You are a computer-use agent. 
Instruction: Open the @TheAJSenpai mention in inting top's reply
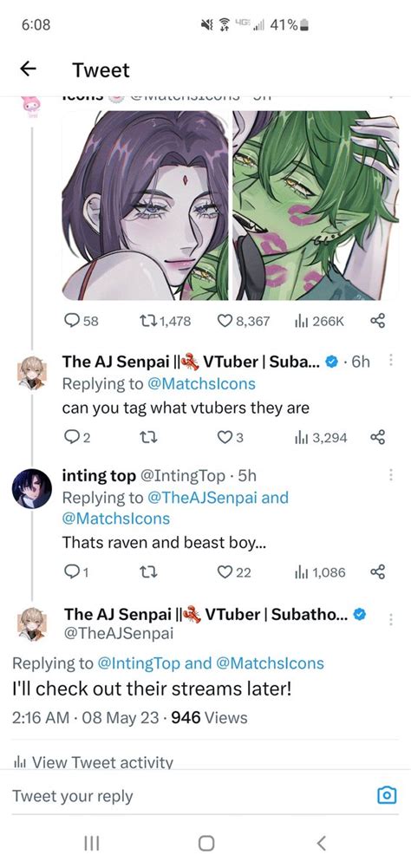pos(202,498)
